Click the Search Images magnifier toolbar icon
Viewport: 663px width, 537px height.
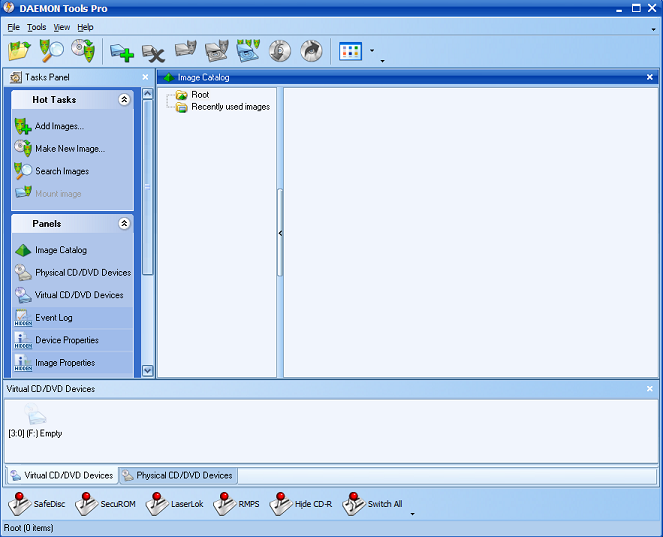51,51
